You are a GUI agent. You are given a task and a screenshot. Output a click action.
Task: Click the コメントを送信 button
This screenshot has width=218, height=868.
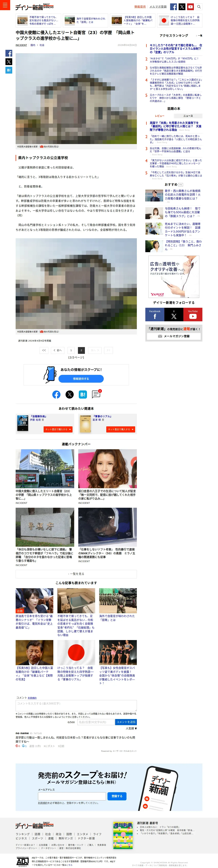126,722
